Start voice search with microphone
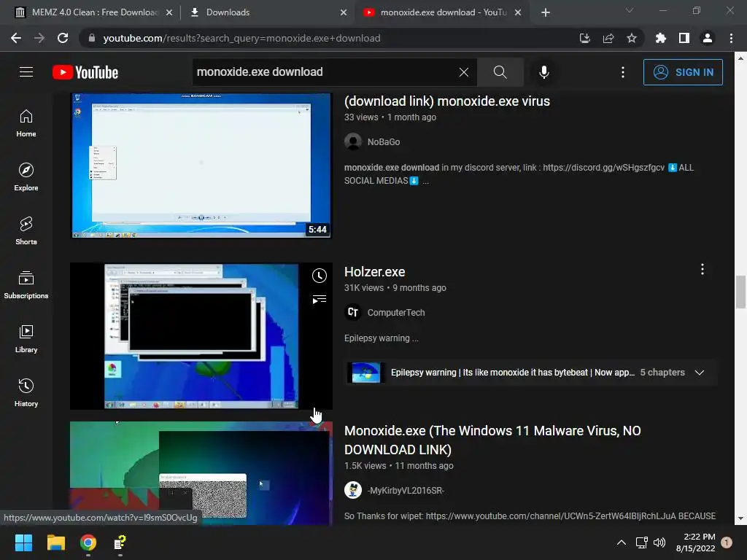 (543, 72)
